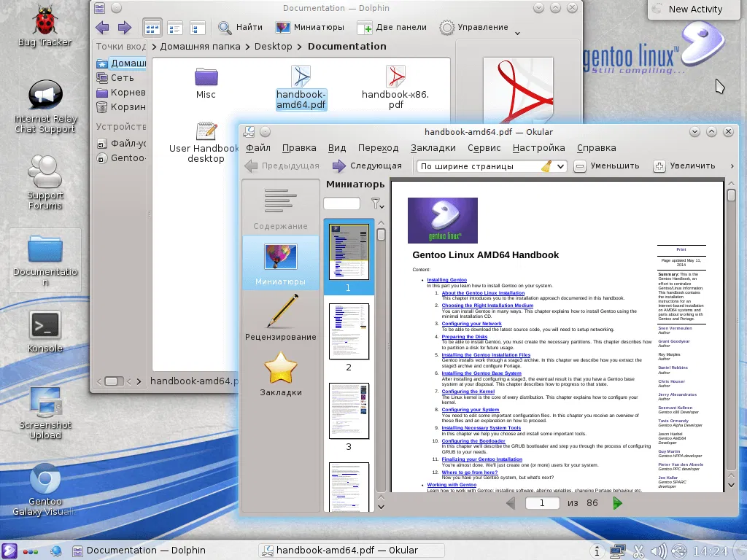Open Правка menu in Okular
The image size is (747, 560).
[299, 148]
